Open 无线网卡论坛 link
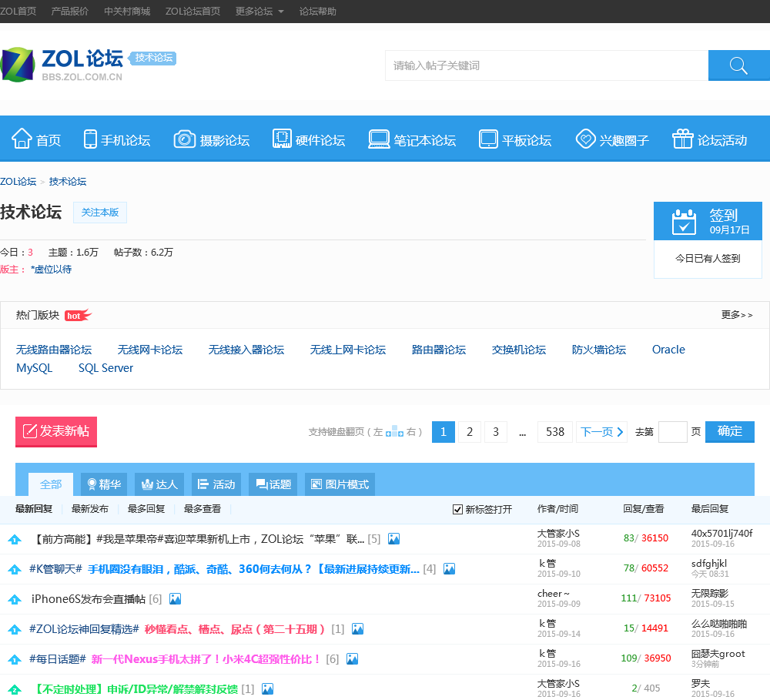The width and height of the screenshot is (770, 700). (150, 350)
